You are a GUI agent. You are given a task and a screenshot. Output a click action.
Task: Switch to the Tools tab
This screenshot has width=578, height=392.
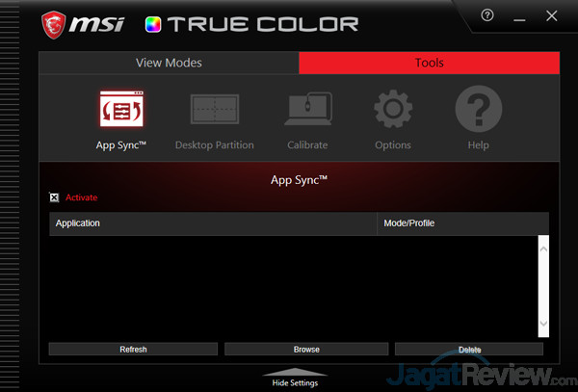(x=430, y=63)
